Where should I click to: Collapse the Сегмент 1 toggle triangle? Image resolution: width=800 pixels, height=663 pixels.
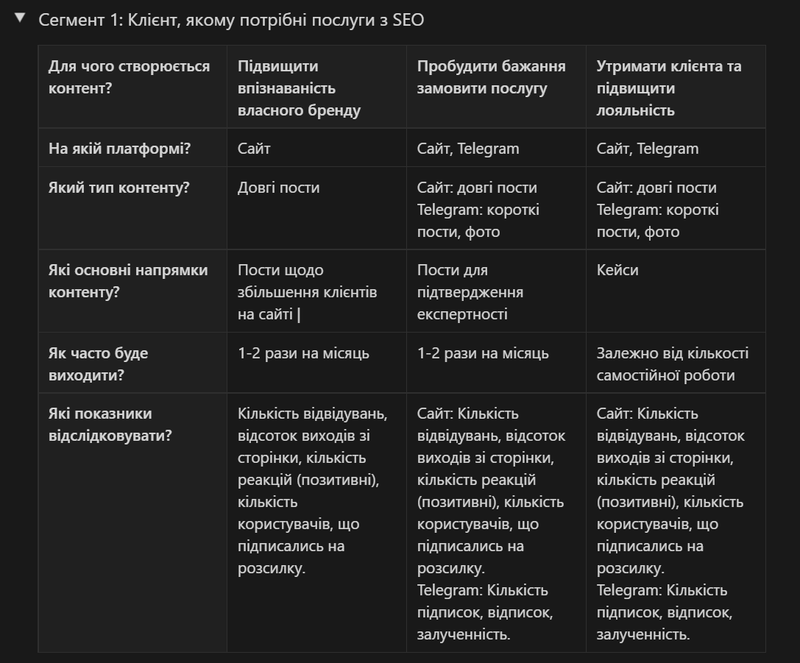coord(20,18)
